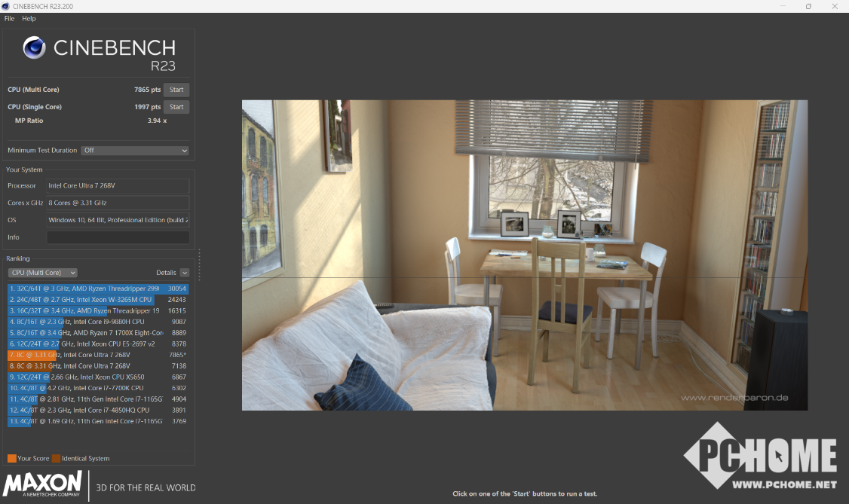849x504 pixels.
Task: Maximize the Cinebench window
Action: tap(808, 6)
